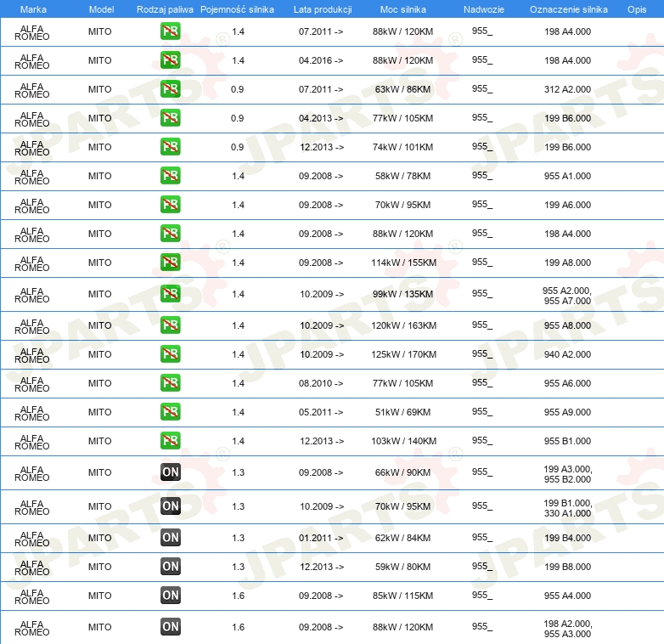Click the Lata produkcji column header

pyautogui.click(x=323, y=9)
